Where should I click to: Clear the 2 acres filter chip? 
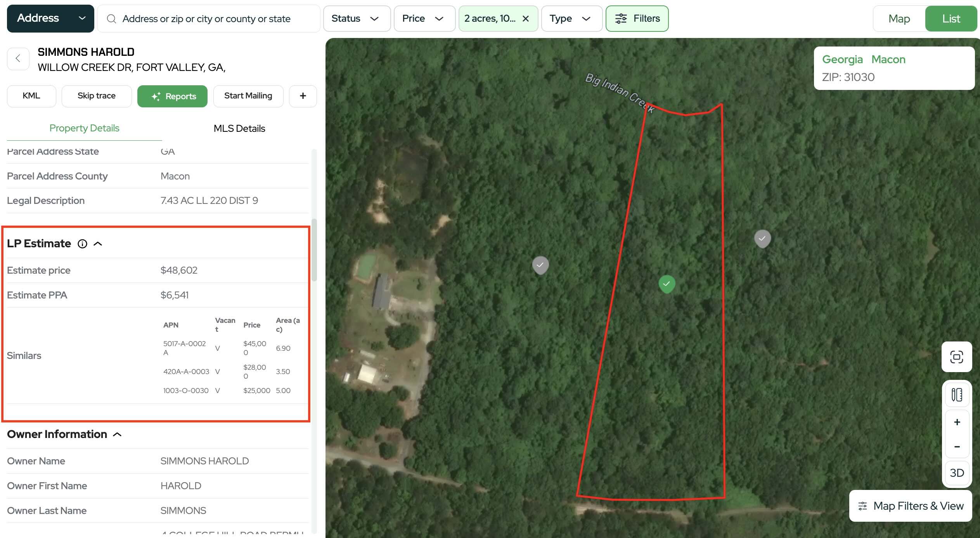[x=526, y=19]
